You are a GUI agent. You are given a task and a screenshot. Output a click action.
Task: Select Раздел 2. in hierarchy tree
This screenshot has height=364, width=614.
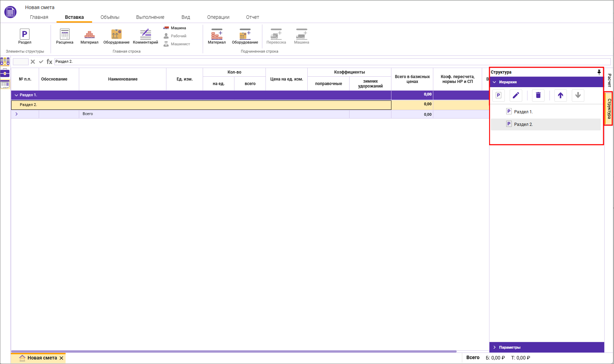coord(523,124)
